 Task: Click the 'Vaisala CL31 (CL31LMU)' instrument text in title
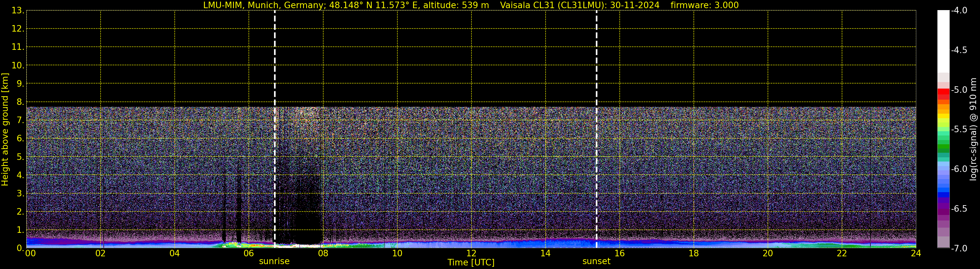554,5
